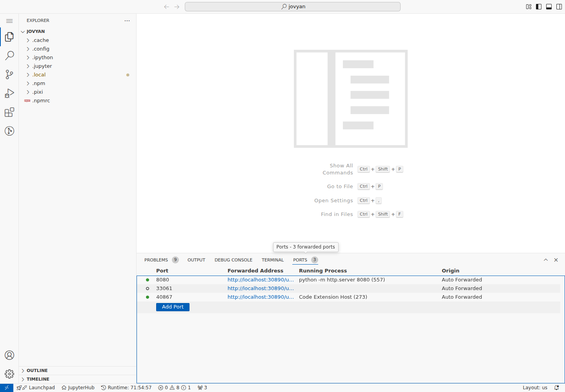Viewport: 565px width, 392px height.
Task: Click the Running Process column header
Action: [x=323, y=271]
